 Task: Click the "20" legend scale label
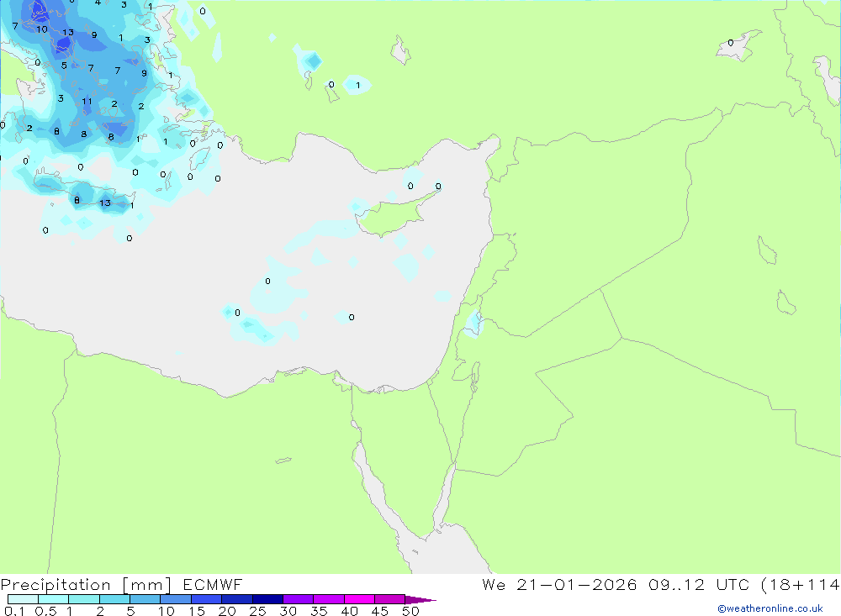click(x=227, y=611)
